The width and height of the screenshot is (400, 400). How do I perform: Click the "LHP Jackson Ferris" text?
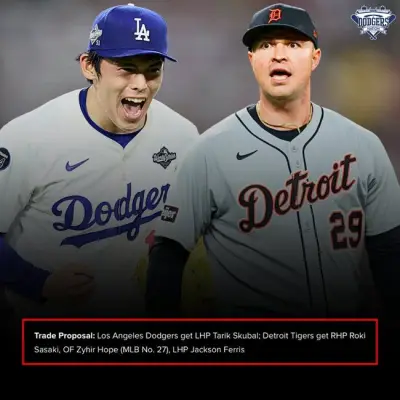(209, 350)
